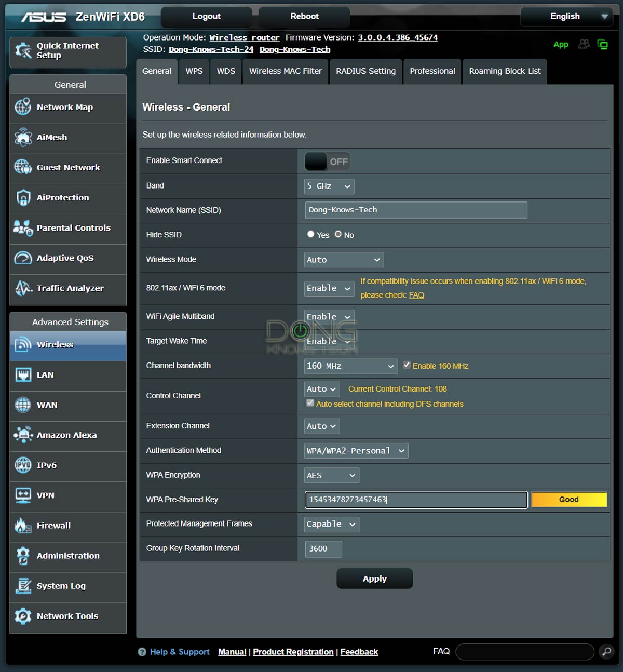Click the Firewall flame icon
The height and width of the screenshot is (672, 623).
[x=23, y=526]
